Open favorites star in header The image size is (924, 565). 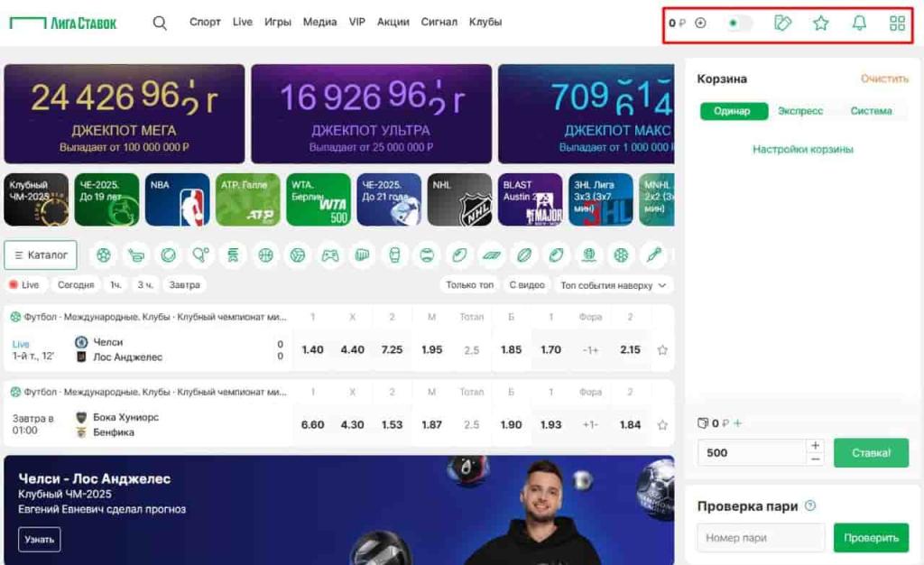[x=820, y=23]
